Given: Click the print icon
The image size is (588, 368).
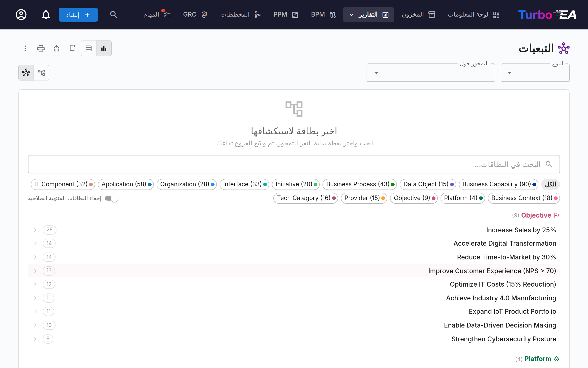Looking at the screenshot, I should tap(41, 48).
